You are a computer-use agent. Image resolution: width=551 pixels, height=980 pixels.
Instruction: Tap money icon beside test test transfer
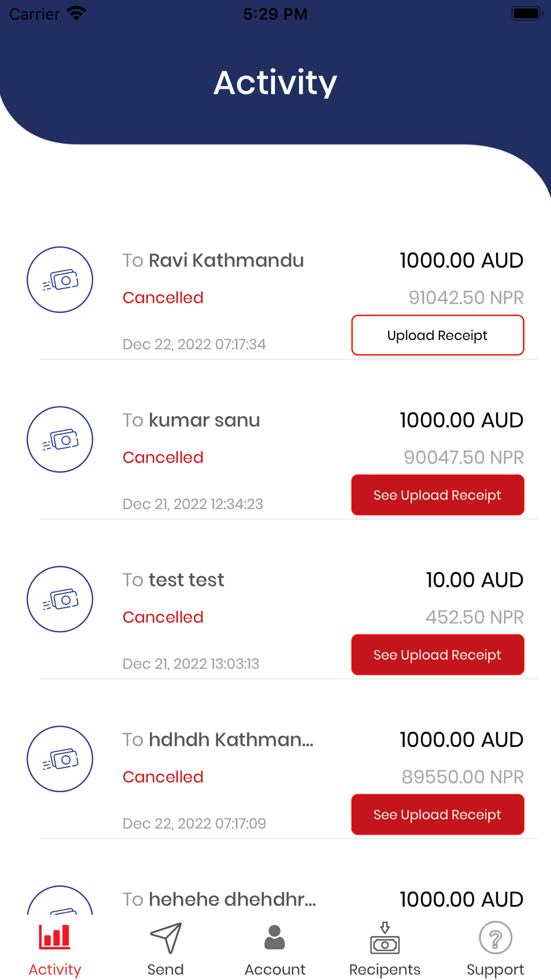tap(60, 599)
